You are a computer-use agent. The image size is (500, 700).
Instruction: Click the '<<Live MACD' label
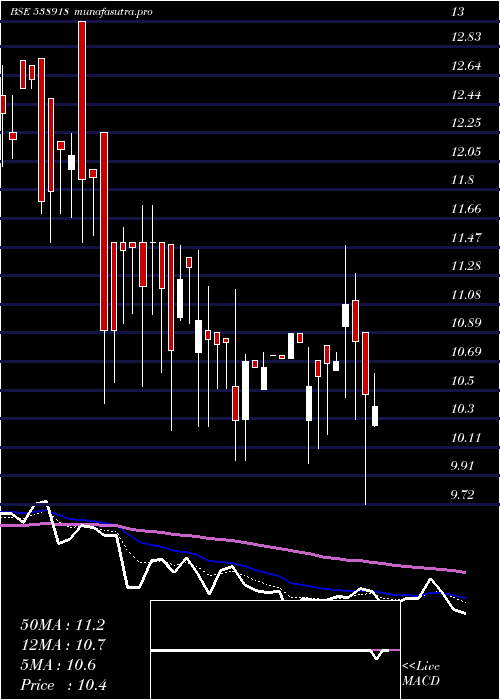click(x=421, y=674)
